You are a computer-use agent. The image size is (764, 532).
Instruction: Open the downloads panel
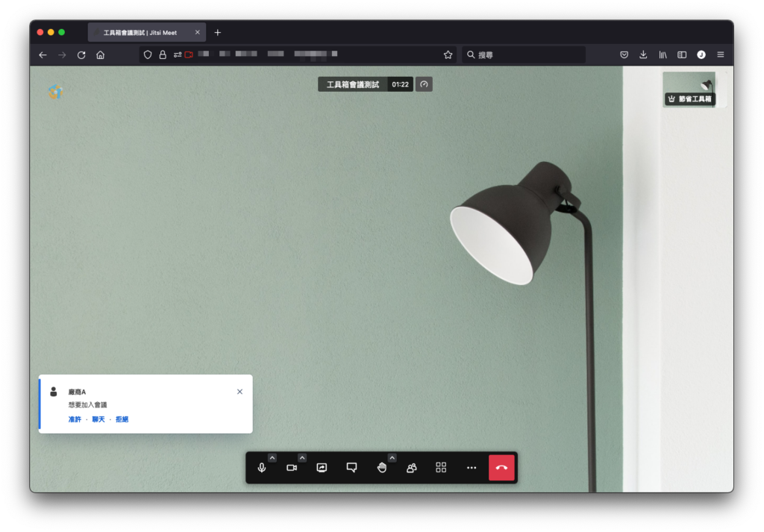click(x=643, y=55)
